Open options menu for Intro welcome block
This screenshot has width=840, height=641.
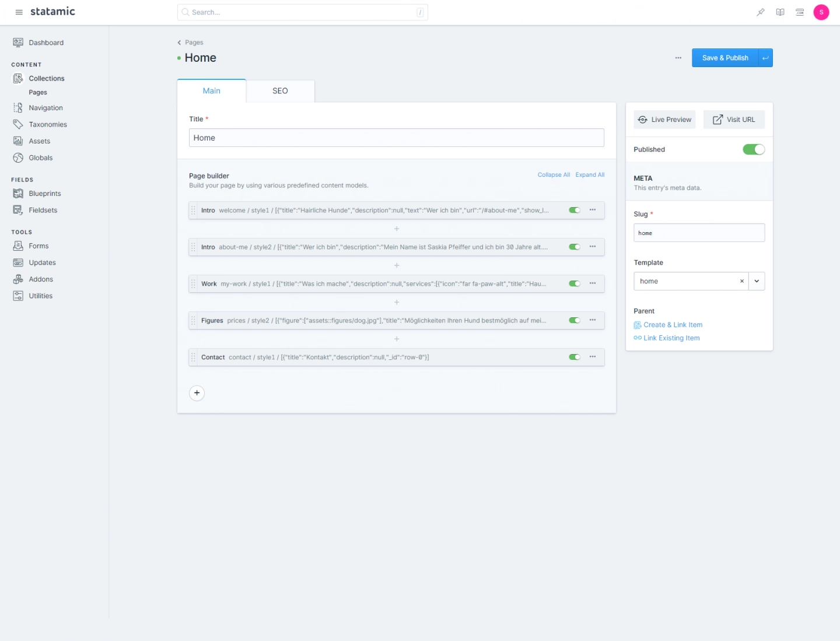tap(593, 210)
